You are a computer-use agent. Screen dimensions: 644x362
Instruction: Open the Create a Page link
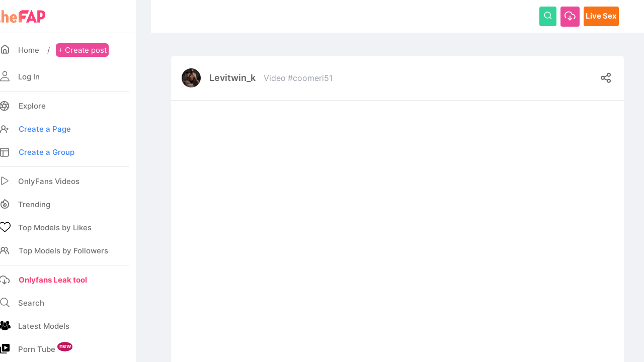click(x=45, y=129)
